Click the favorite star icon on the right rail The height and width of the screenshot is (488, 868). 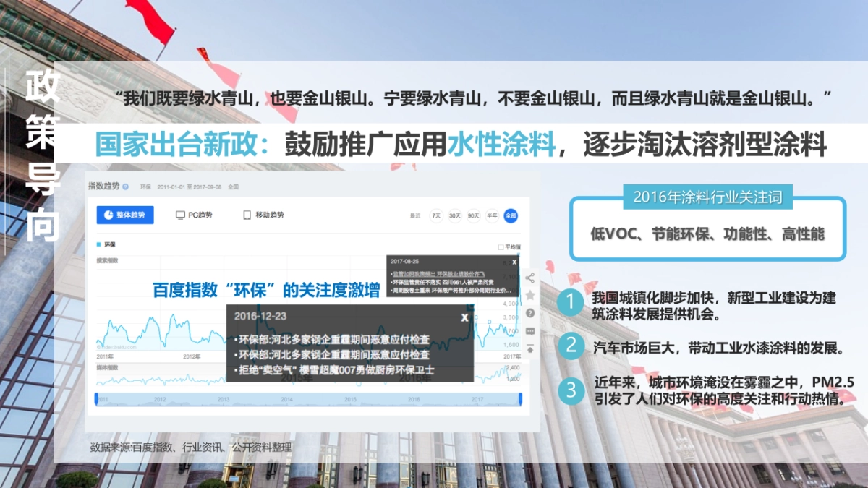(530, 296)
